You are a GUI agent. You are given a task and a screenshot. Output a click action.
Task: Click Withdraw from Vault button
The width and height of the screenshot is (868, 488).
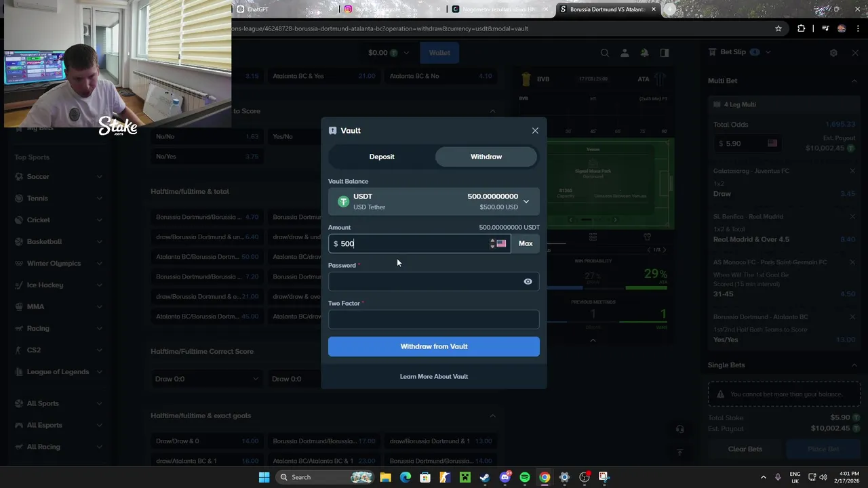[x=434, y=346]
